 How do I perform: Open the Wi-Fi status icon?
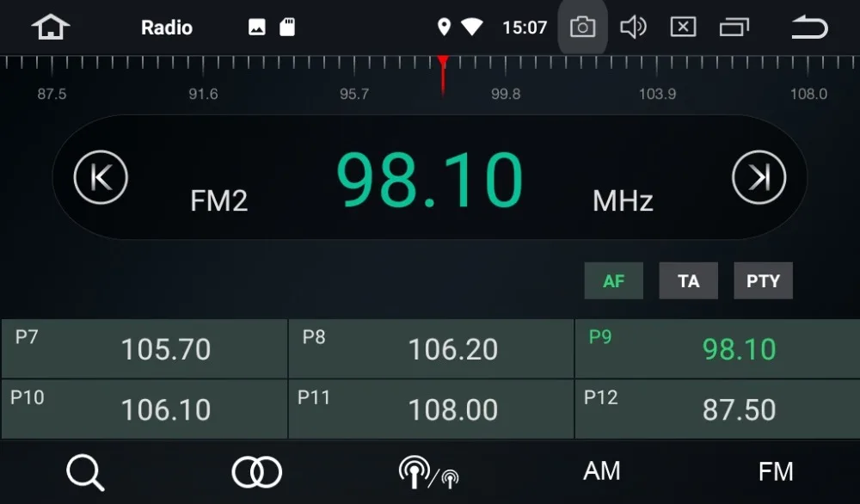click(x=471, y=27)
